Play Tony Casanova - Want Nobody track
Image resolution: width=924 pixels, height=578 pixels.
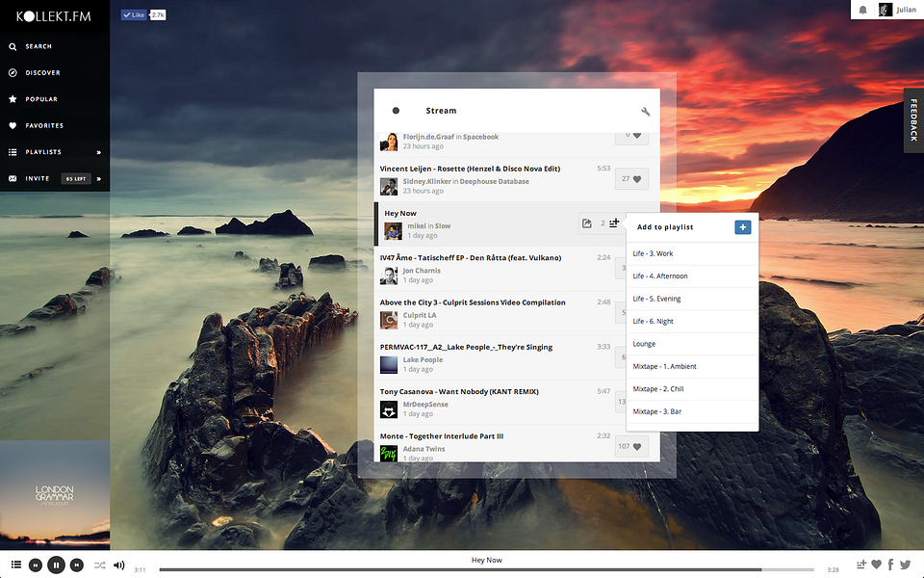click(459, 392)
